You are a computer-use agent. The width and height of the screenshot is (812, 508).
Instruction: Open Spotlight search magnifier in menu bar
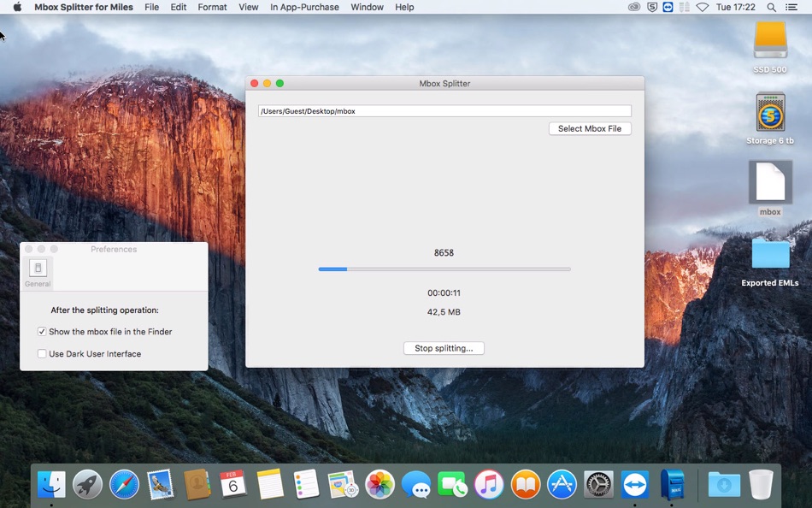(771, 7)
